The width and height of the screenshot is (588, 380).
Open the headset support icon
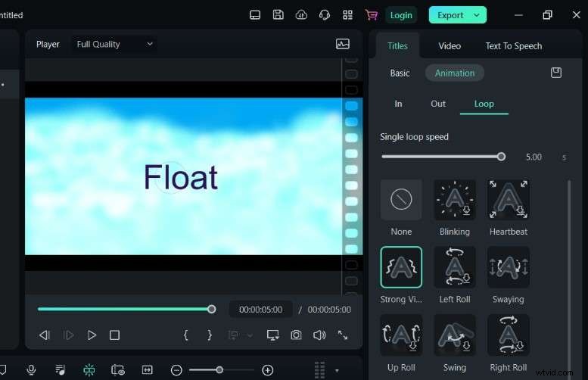(x=325, y=15)
